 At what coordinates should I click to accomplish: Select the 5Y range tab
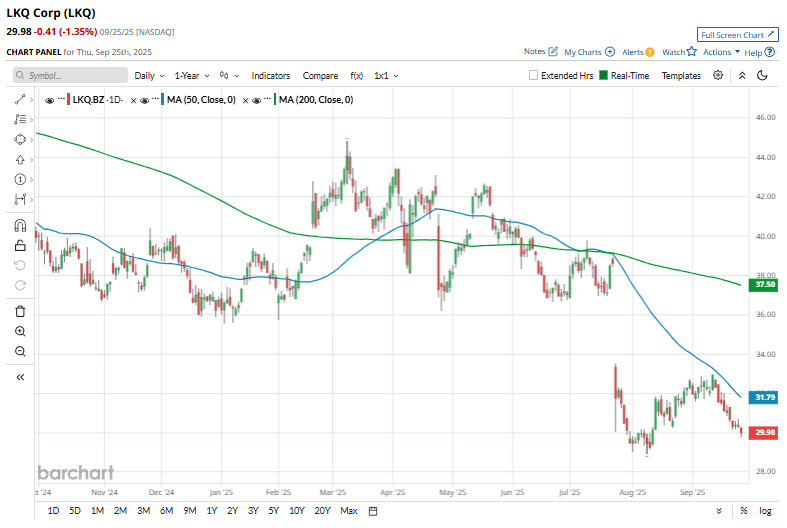[x=273, y=511]
